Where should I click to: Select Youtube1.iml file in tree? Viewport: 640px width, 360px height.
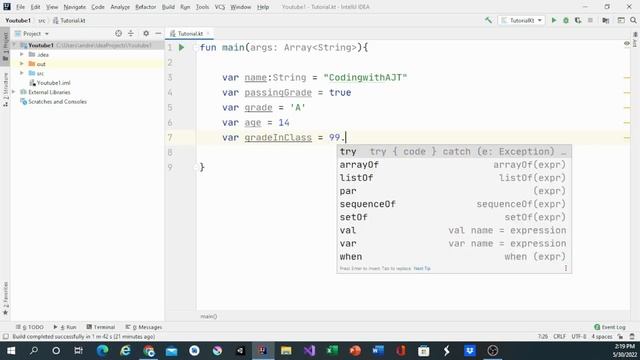(x=53, y=82)
